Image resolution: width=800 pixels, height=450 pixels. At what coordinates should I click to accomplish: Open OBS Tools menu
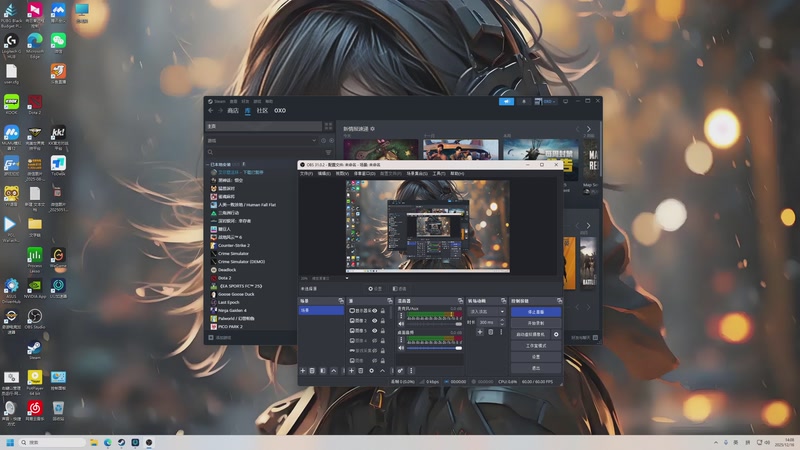point(439,174)
